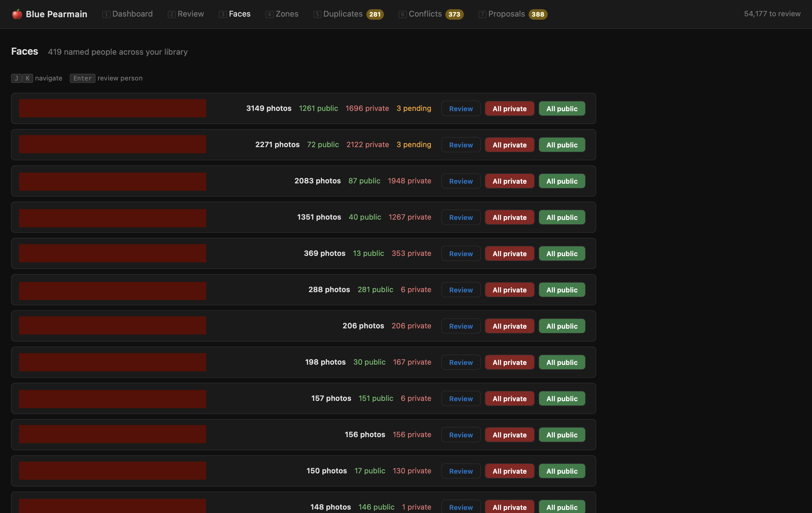812x513 pixels.
Task: Review the person with 150 photos
Action: click(x=461, y=471)
